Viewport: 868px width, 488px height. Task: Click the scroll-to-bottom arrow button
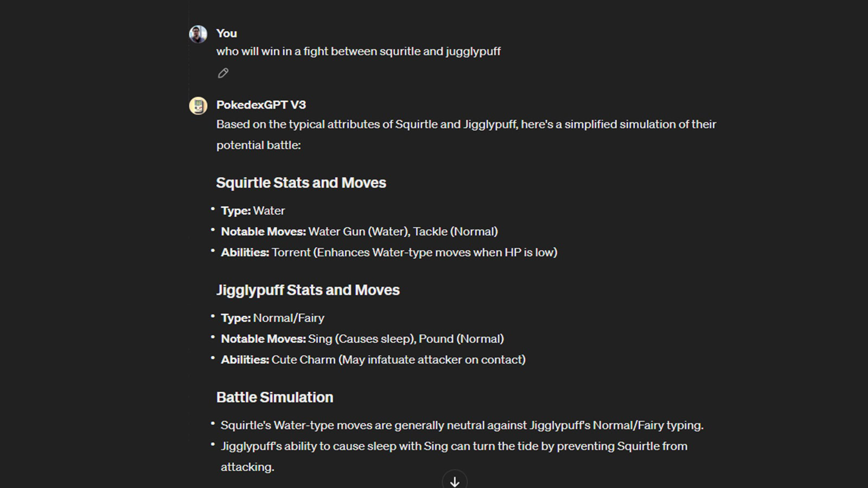pos(455,481)
